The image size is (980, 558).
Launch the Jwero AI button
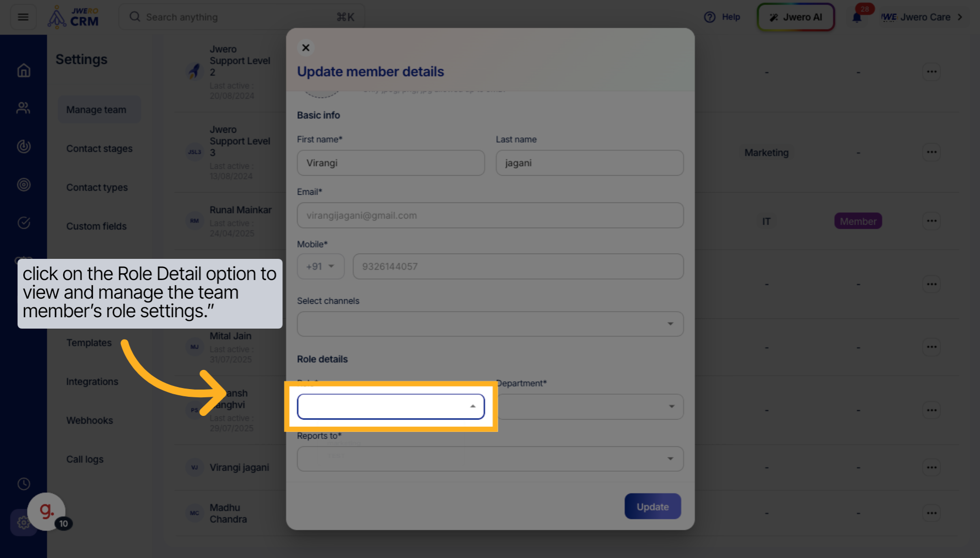point(796,17)
